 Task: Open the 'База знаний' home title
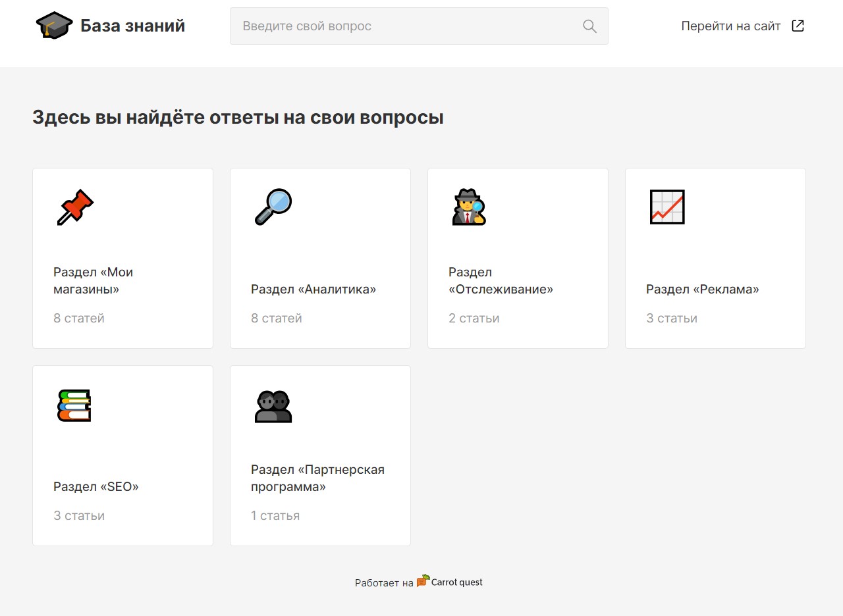click(132, 26)
